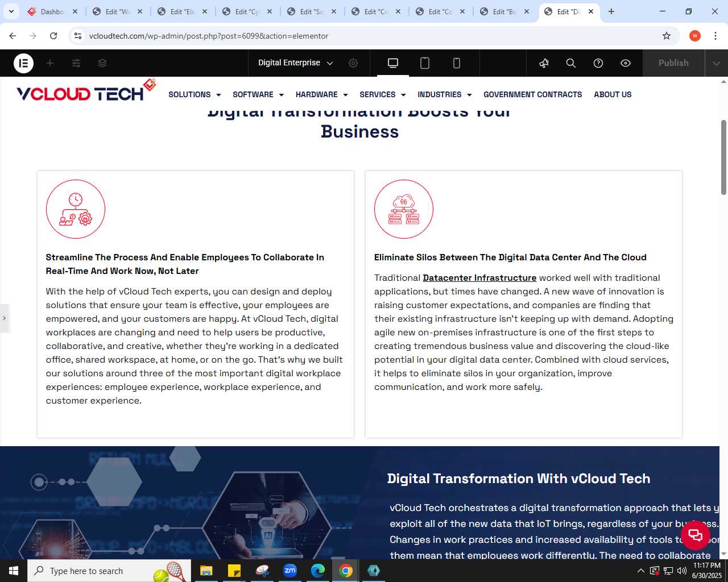Open the tab search dropdown arrow
This screenshot has width=728, height=582.
point(11,11)
